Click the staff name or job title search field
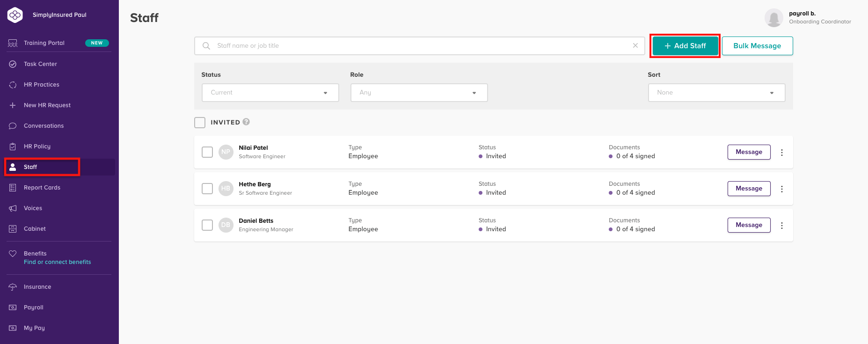Screen dimensions: 868x344 pos(419,46)
